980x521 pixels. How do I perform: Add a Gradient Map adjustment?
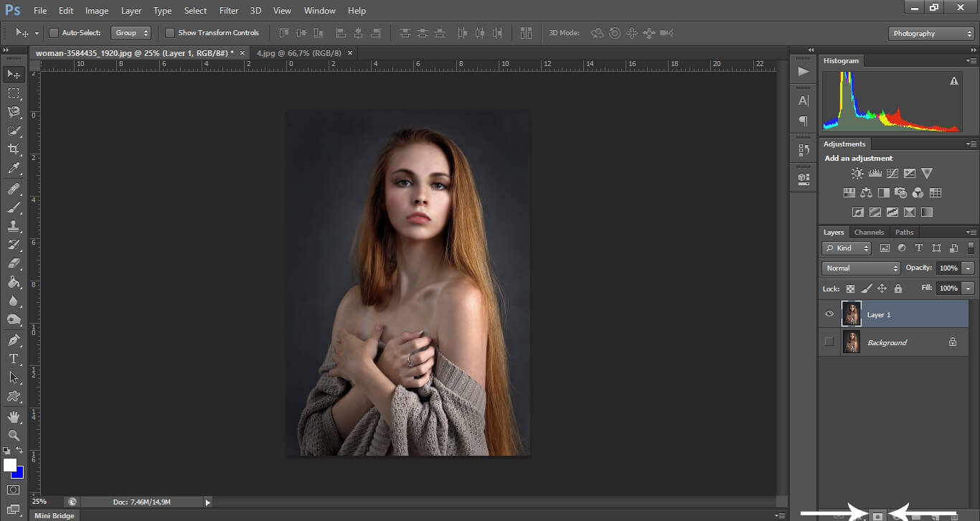pyautogui.click(x=926, y=212)
